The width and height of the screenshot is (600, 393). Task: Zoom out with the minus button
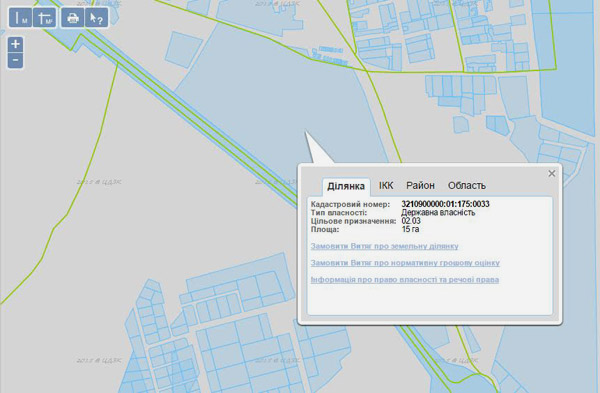[x=15, y=60]
